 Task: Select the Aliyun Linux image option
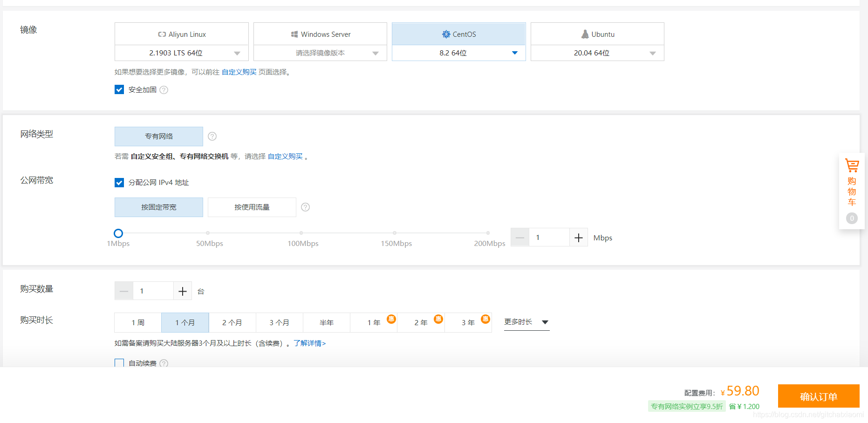pyautogui.click(x=182, y=34)
